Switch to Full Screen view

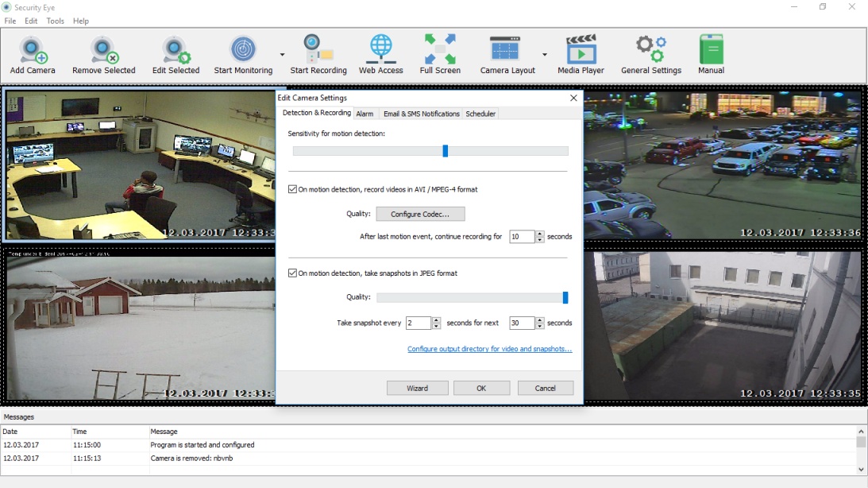[x=440, y=50]
